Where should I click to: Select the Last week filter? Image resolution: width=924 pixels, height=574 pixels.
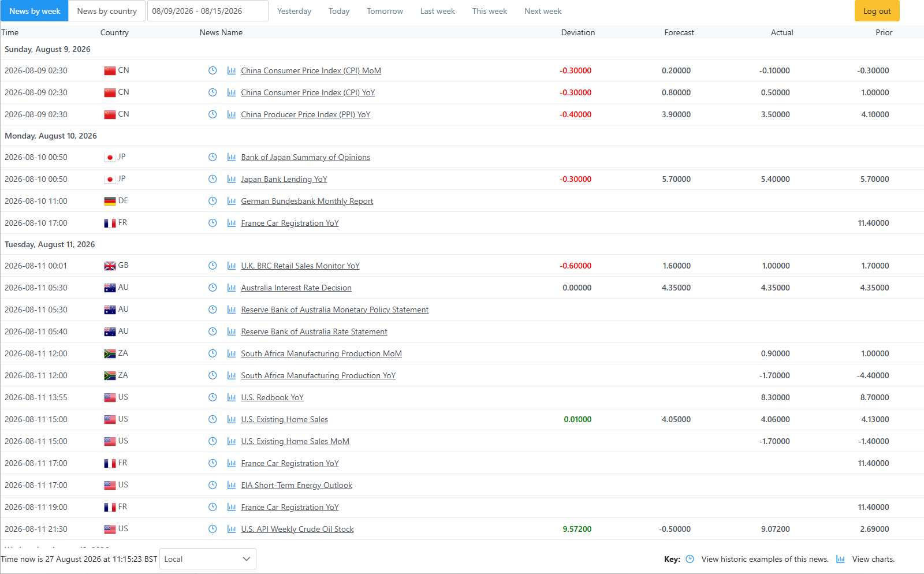tap(438, 11)
